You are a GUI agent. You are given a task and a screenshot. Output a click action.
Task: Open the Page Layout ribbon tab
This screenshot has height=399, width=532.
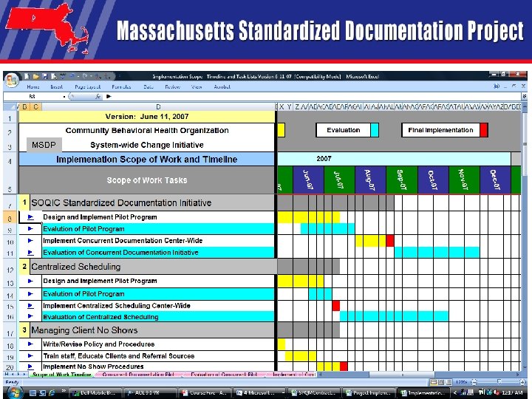pyautogui.click(x=87, y=87)
